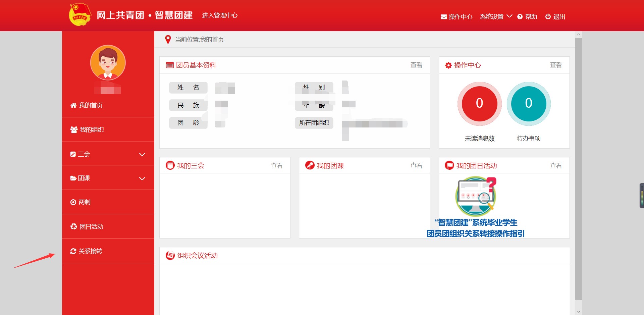The image size is (644, 315).
Task: Click 进入管理中心 link in header
Action: tap(220, 15)
